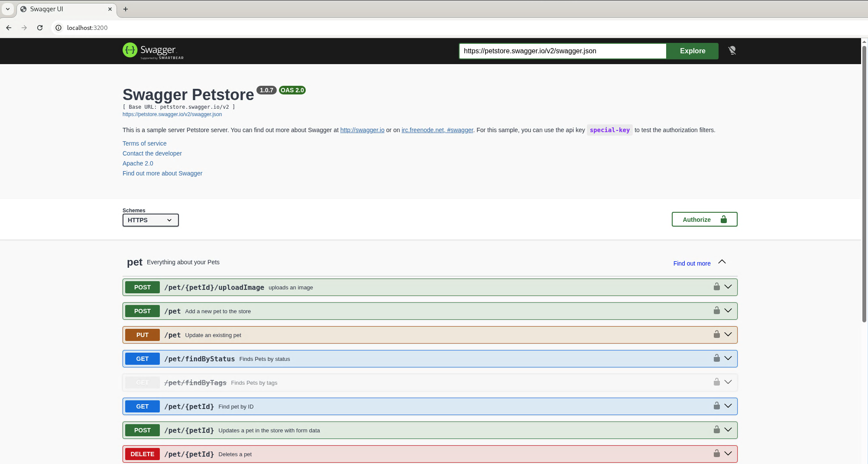Expand the POST /pet 'Add a new pet' chevron
Viewport: 868px width, 464px height.
(728, 311)
